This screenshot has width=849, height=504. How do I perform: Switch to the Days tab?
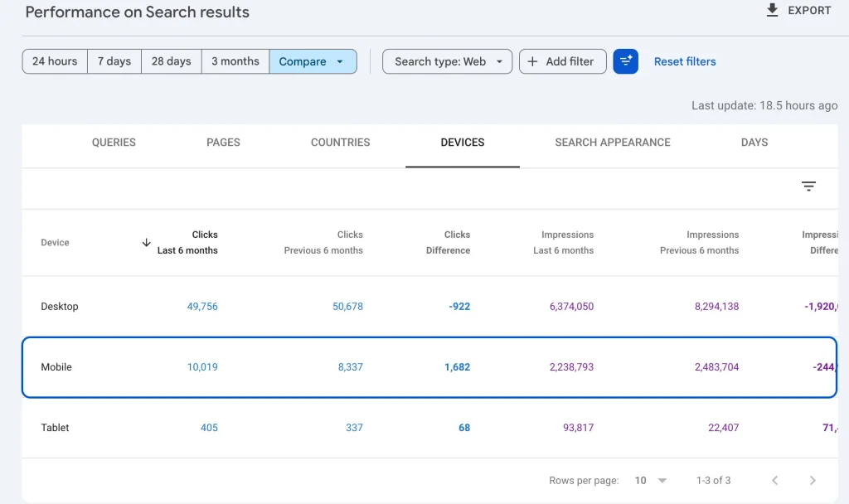click(x=754, y=143)
